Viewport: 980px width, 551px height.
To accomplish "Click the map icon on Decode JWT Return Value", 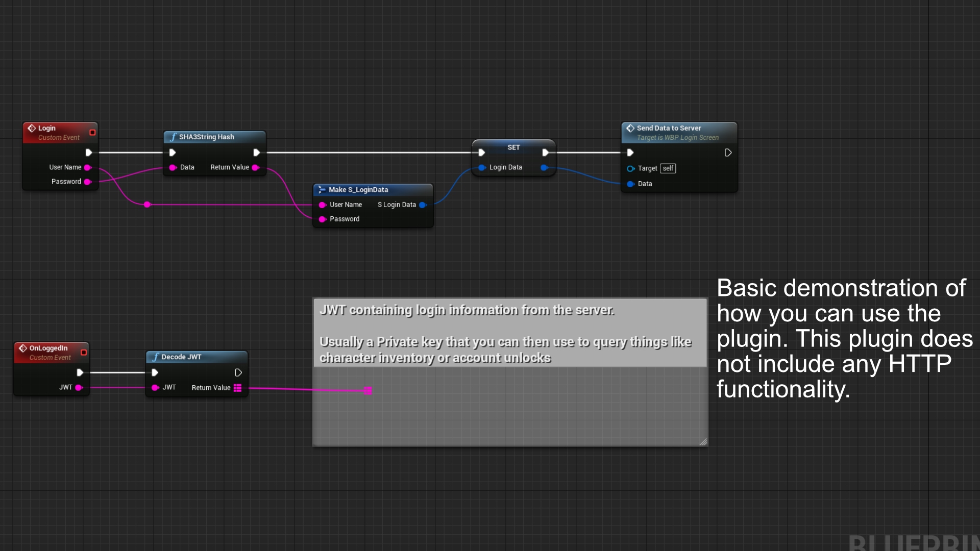I will point(237,388).
